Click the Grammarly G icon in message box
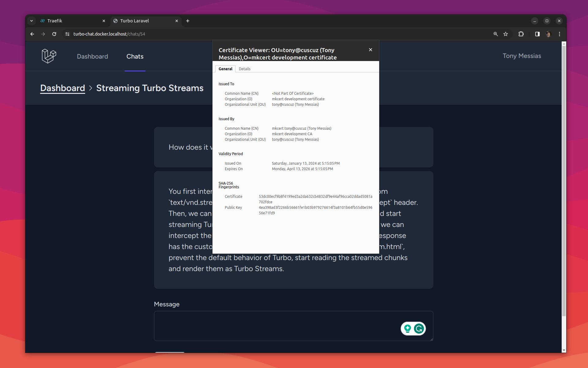This screenshot has width=588, height=368. (419, 329)
